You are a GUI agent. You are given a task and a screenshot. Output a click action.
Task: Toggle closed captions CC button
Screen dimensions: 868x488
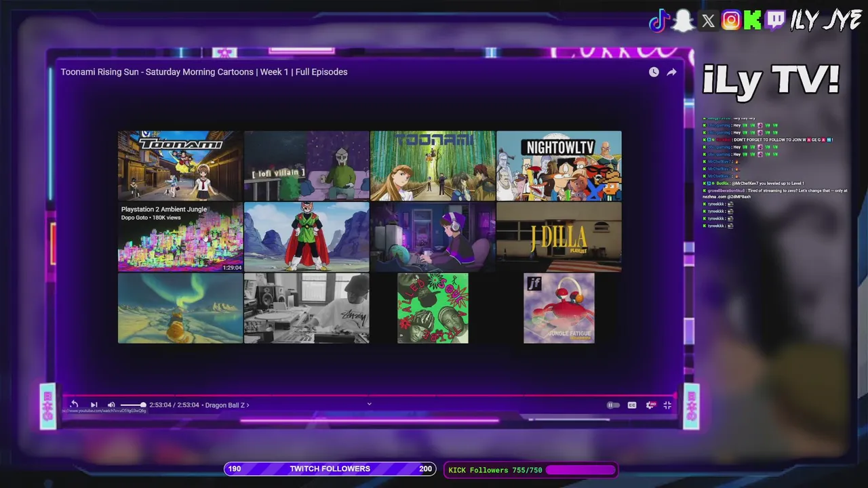tap(632, 405)
